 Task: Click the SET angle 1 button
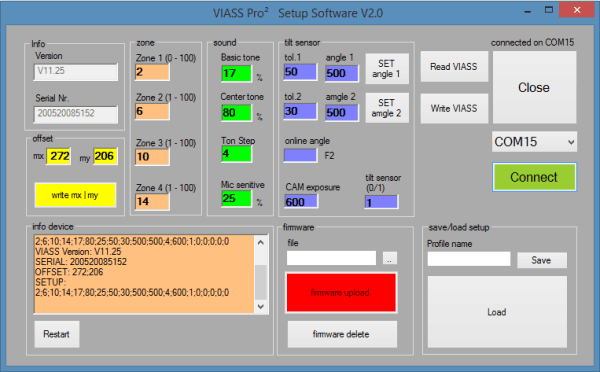387,69
